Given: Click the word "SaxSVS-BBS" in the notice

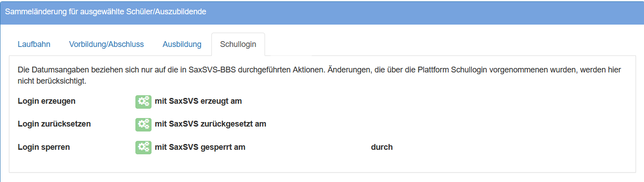Looking at the screenshot, I should [x=207, y=70].
